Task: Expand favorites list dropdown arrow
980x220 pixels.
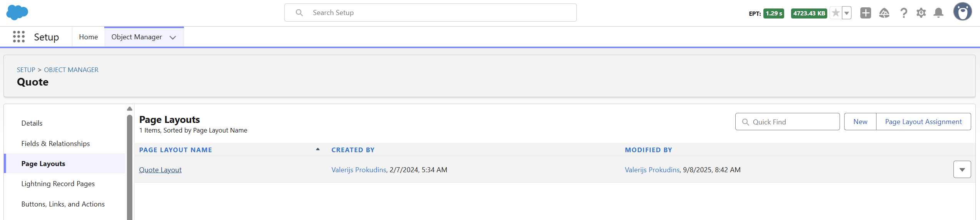Action: [x=846, y=13]
